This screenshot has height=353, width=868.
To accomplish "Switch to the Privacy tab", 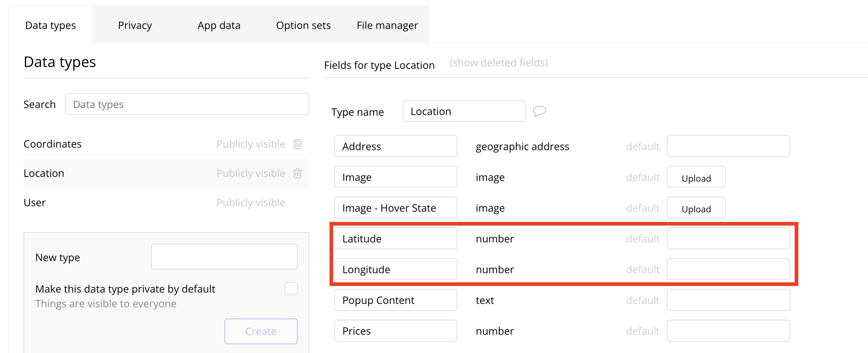I will click(x=135, y=25).
